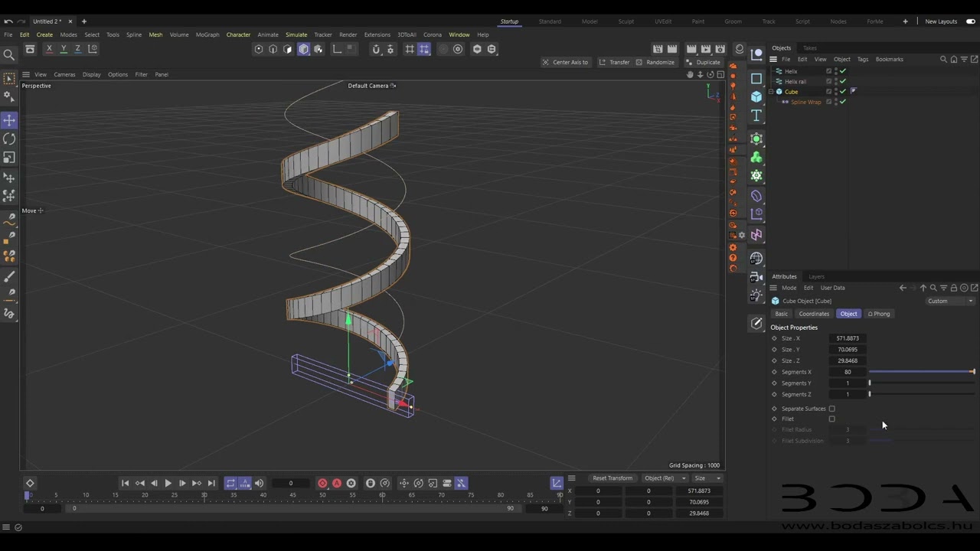This screenshot has height=551, width=980.
Task: Switch to the Takes tab
Action: point(809,48)
